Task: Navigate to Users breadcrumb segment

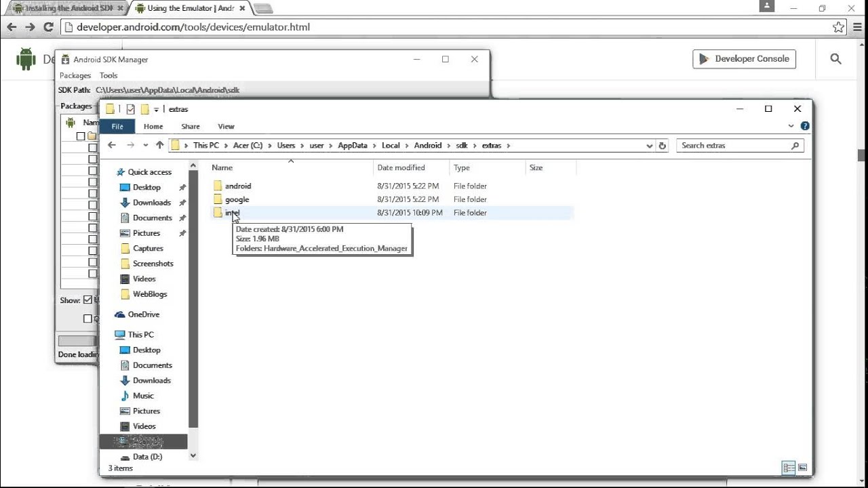Action: 286,145
